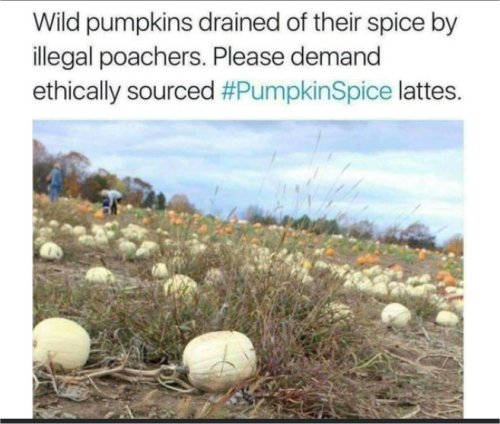Click the dark trees on the right horizon
The width and height of the screenshot is (500, 424).
click(x=417, y=235)
